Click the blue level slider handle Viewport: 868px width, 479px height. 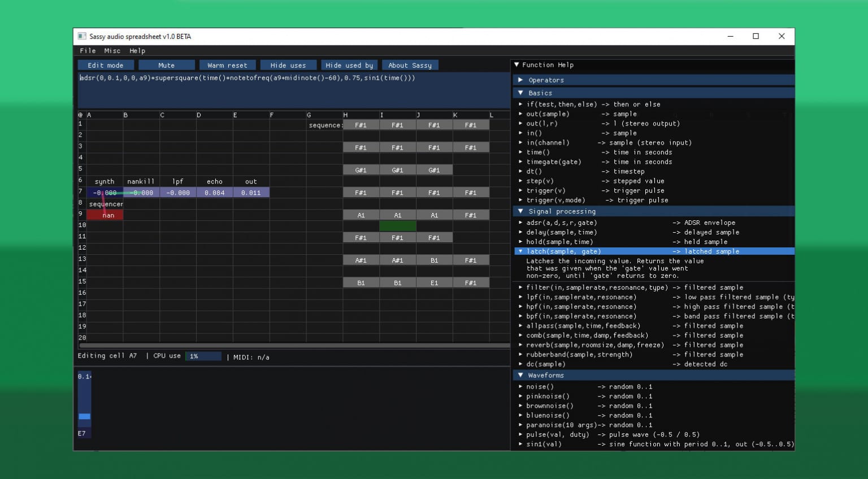click(84, 416)
